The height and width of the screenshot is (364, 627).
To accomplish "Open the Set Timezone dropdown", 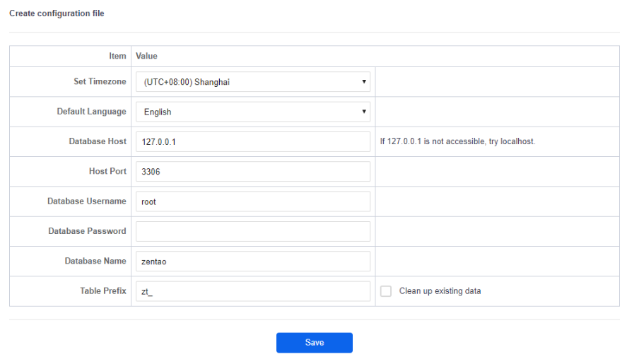I will 252,82.
